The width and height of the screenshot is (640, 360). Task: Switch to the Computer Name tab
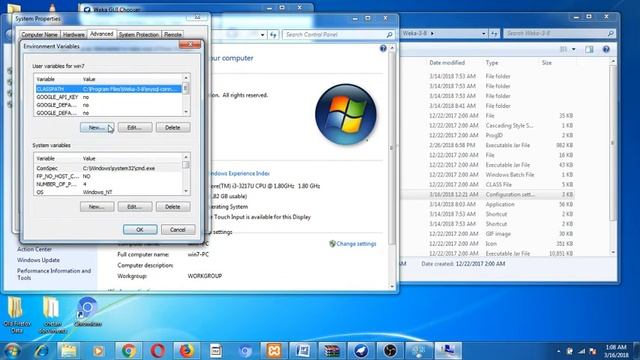[x=40, y=35]
